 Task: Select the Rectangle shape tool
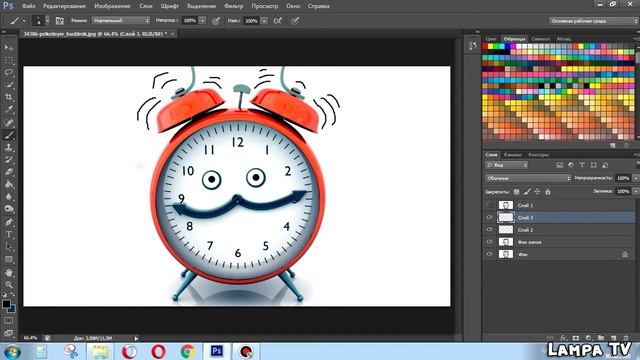click(9, 259)
